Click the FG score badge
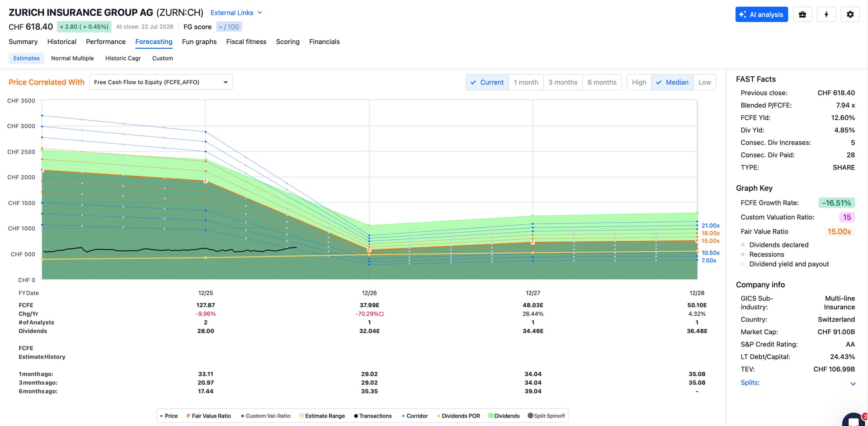Screen dimensions: 868x426 pyautogui.click(x=229, y=27)
